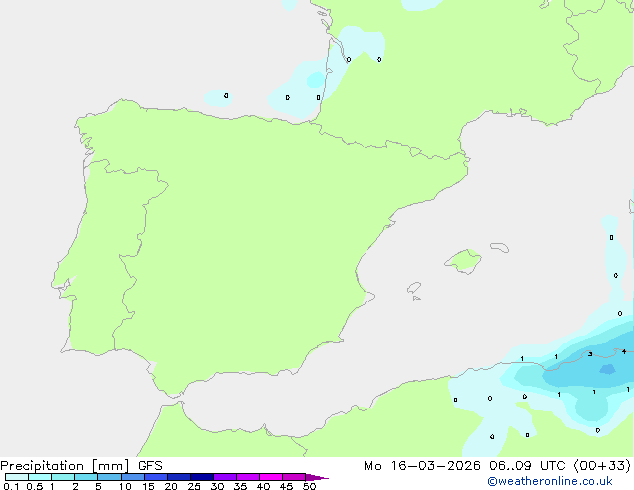Click the UTC (00+33) forecast offset text
The height and width of the screenshot is (490, 634).
(585, 466)
